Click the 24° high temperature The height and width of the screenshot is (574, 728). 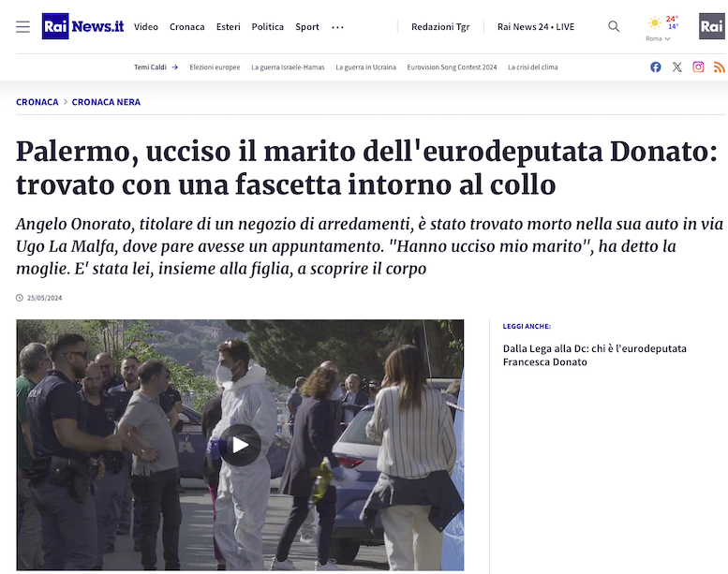[672, 19]
